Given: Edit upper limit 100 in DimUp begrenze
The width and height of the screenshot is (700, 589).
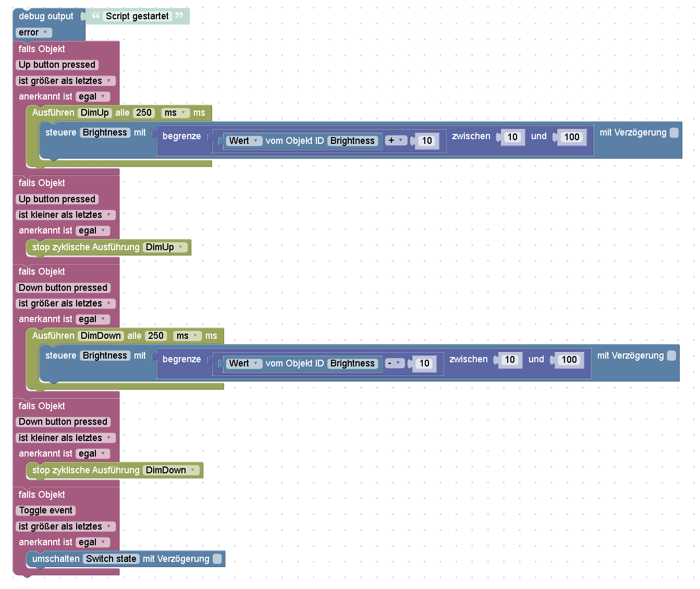Looking at the screenshot, I should pyautogui.click(x=572, y=137).
